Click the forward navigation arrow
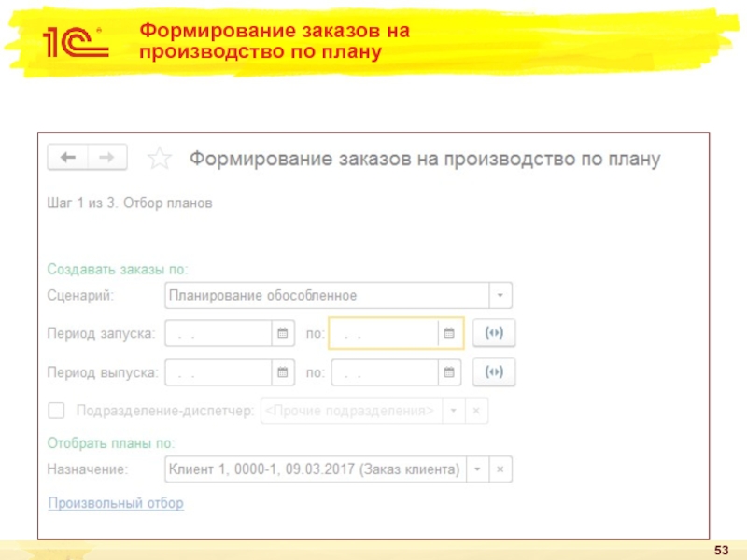 (x=107, y=158)
